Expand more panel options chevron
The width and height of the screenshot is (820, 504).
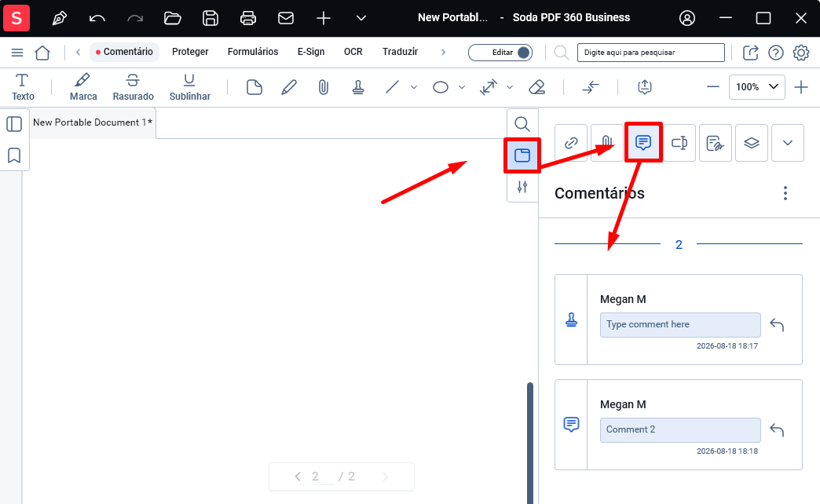788,143
